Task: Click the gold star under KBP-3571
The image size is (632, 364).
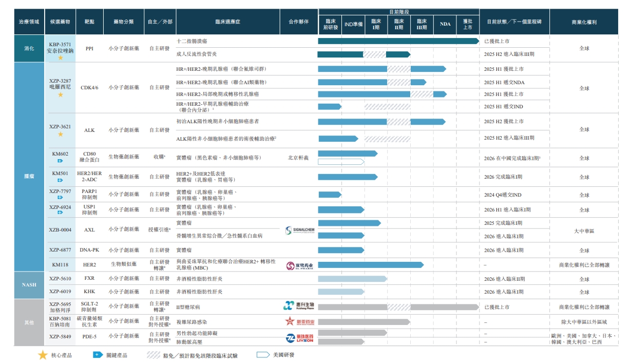Action: pyautogui.click(x=61, y=58)
